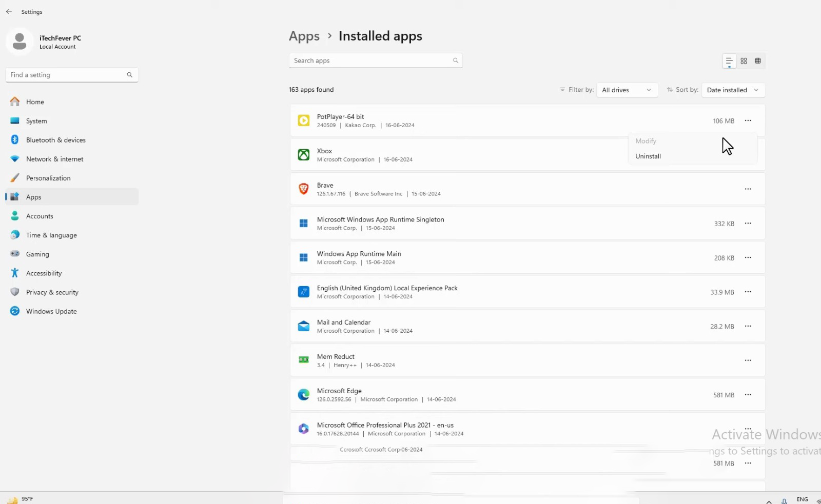The height and width of the screenshot is (504, 821).
Task: Click the back arrow in Settings
Action: pos(9,11)
